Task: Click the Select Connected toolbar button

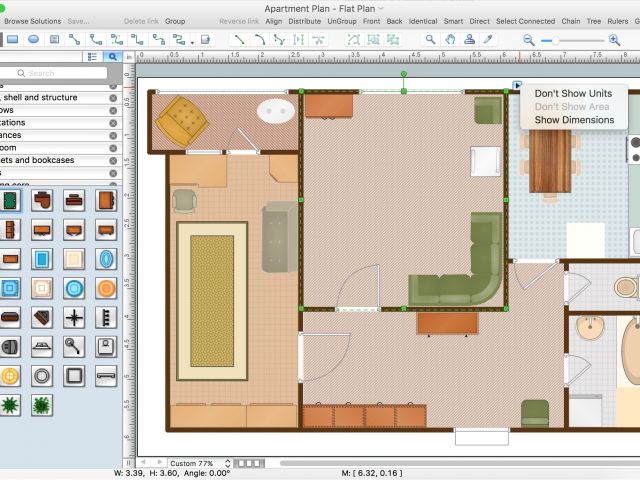Action: pyautogui.click(x=525, y=21)
